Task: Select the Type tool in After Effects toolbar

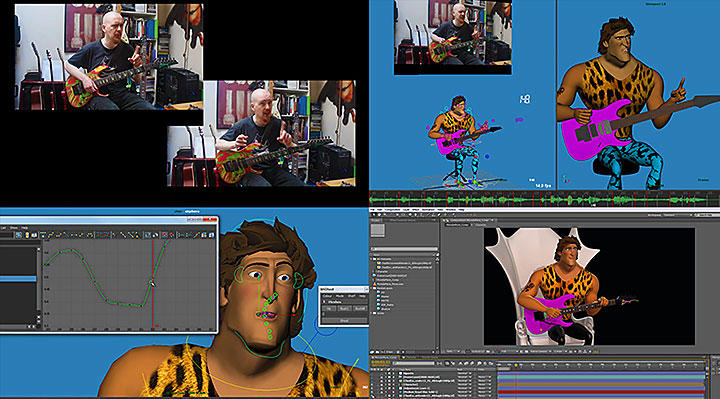Action: coord(421,214)
